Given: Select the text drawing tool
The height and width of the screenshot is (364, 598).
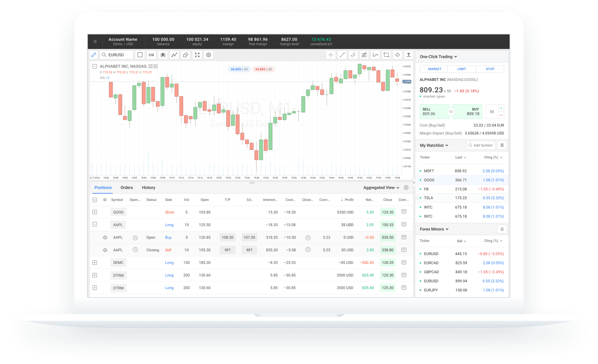Looking at the screenshot, I should (409, 55).
